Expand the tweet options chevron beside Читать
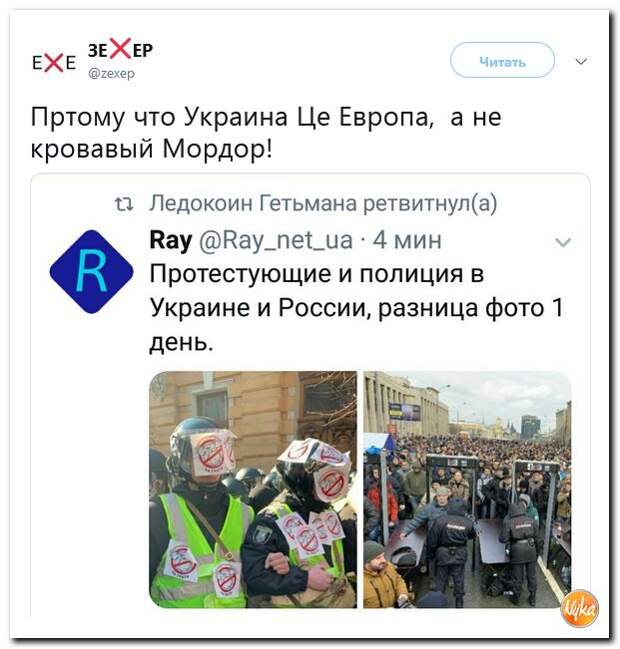The height and width of the screenshot is (649, 620). pos(581,62)
